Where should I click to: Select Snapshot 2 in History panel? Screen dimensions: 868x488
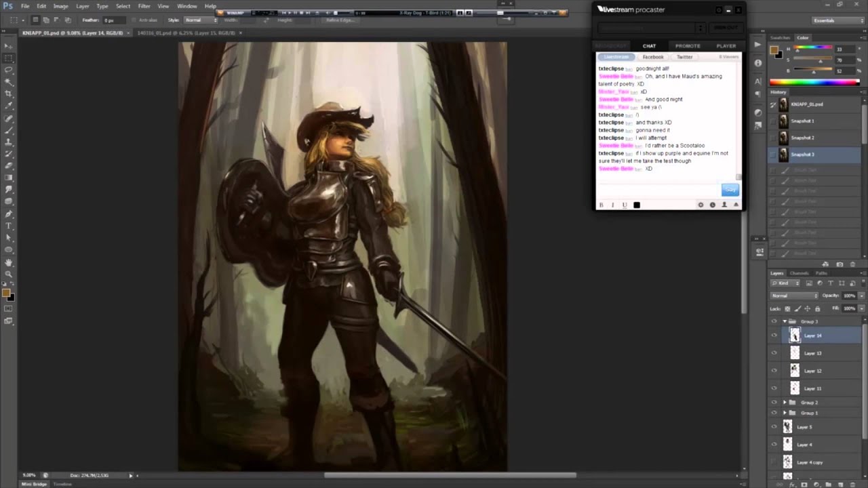click(802, 138)
